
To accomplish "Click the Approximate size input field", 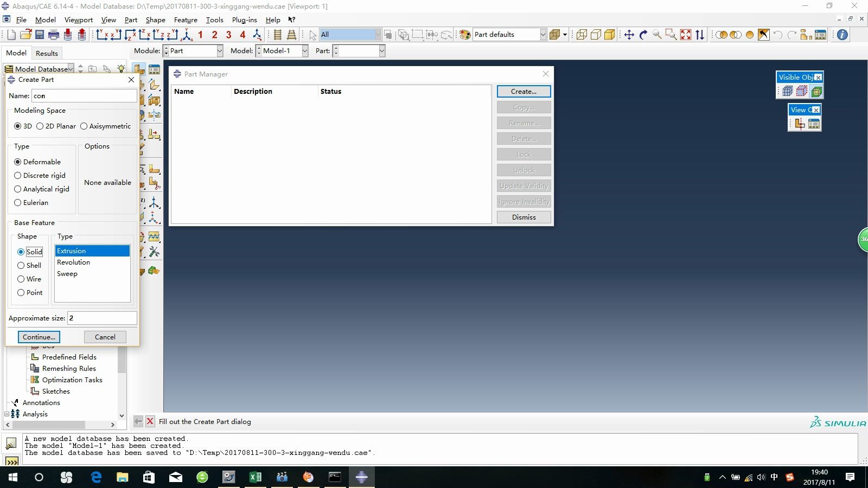I will coord(101,318).
